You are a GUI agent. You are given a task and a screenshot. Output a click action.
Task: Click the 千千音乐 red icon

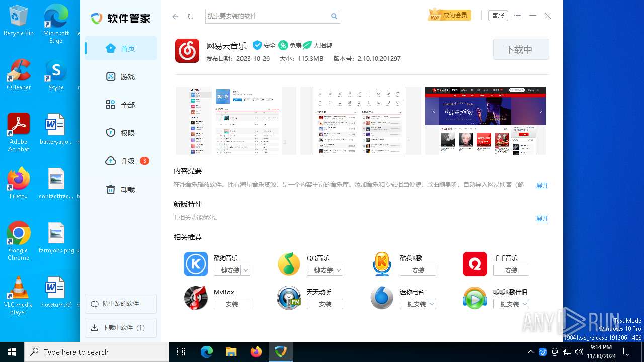pyautogui.click(x=475, y=264)
